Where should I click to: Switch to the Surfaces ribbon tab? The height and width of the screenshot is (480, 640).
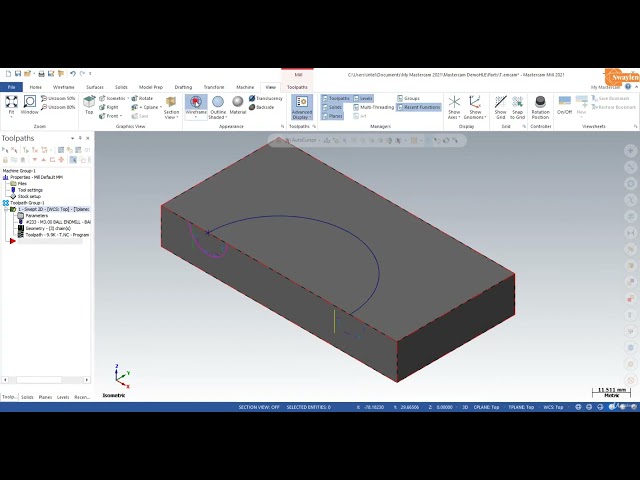(x=95, y=87)
